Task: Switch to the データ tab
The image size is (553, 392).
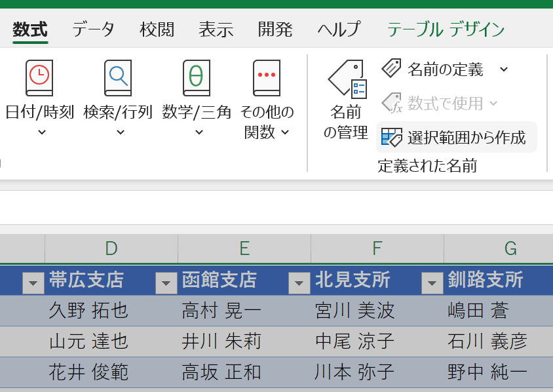Action: tap(93, 29)
